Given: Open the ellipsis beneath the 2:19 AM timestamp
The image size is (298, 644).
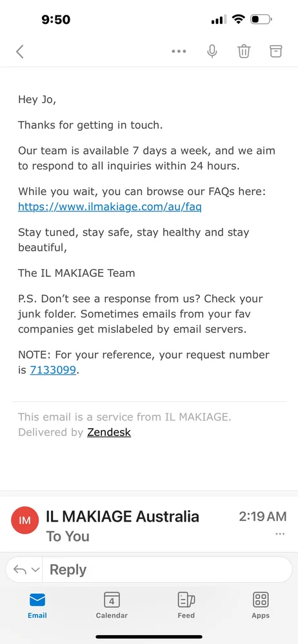Looking at the screenshot, I should click(x=280, y=534).
